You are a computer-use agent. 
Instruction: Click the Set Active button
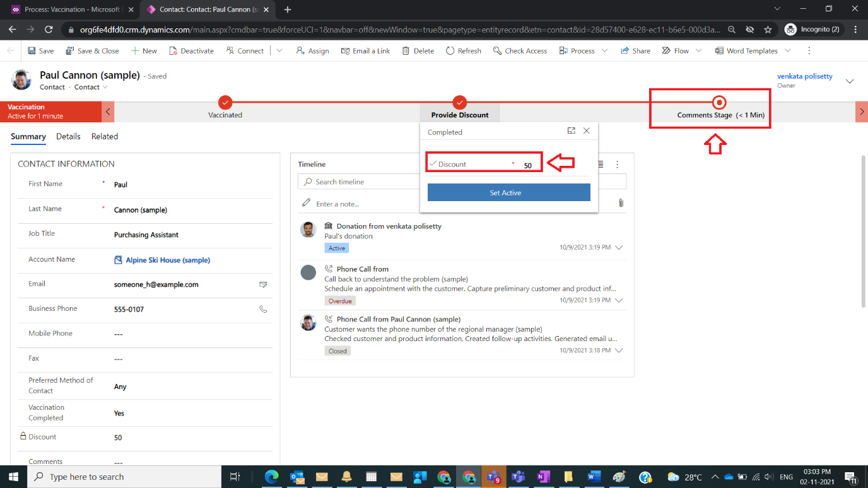[508, 192]
